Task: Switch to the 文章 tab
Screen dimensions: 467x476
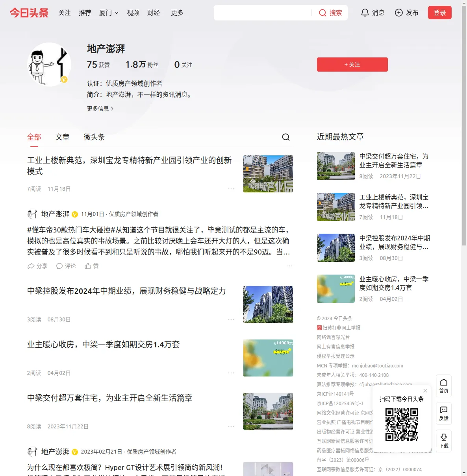Action: click(63, 137)
